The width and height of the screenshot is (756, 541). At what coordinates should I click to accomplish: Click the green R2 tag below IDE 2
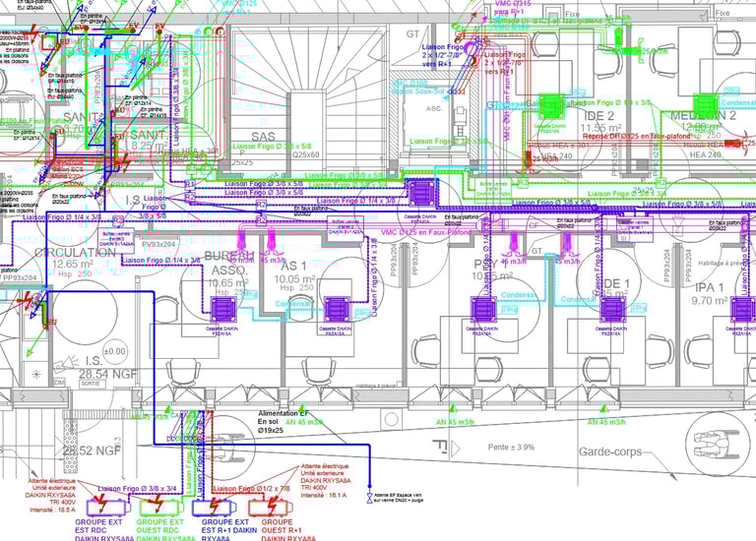click(x=523, y=183)
